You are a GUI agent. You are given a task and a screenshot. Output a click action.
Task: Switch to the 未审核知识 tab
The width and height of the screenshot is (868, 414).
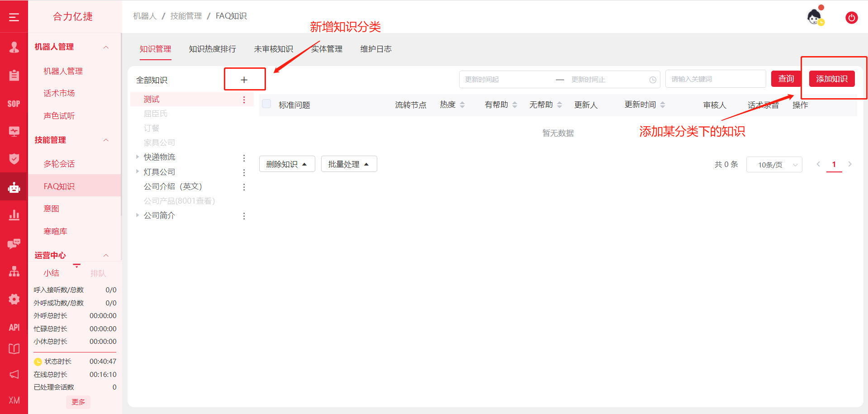tap(274, 49)
